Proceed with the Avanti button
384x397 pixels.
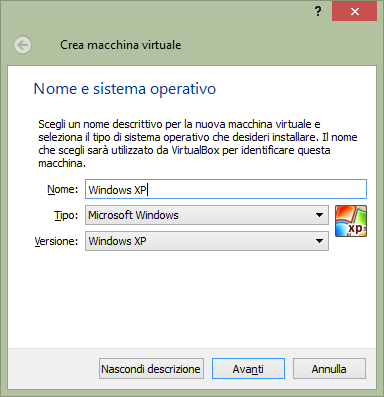click(248, 369)
